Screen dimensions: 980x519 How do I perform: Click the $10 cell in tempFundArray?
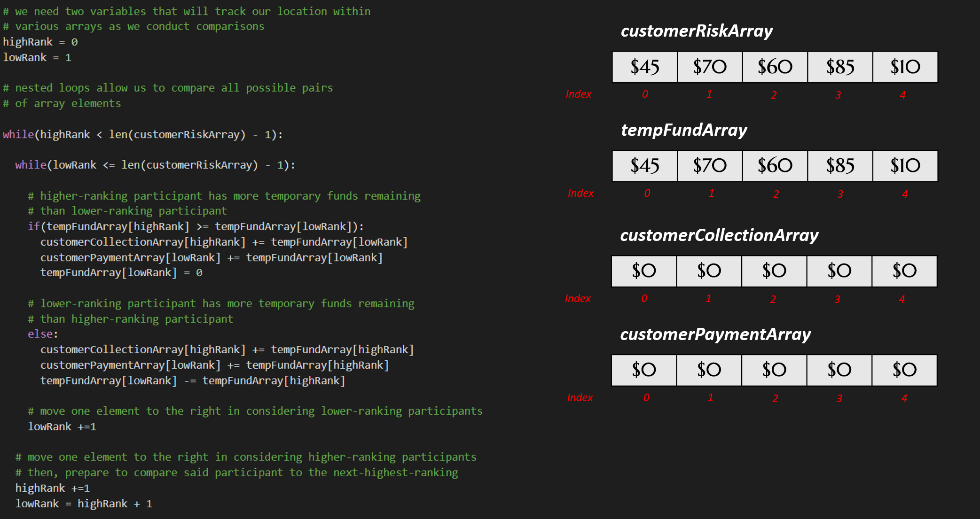coord(904,166)
